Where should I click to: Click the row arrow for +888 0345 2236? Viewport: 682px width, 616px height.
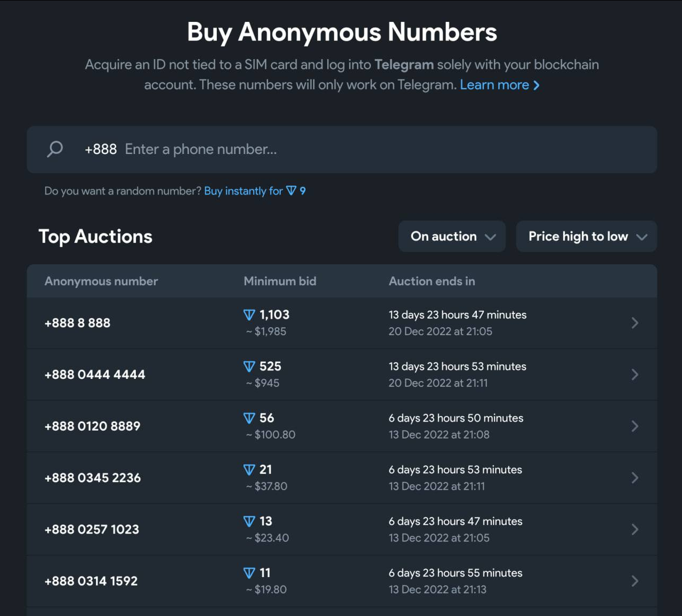pos(634,478)
